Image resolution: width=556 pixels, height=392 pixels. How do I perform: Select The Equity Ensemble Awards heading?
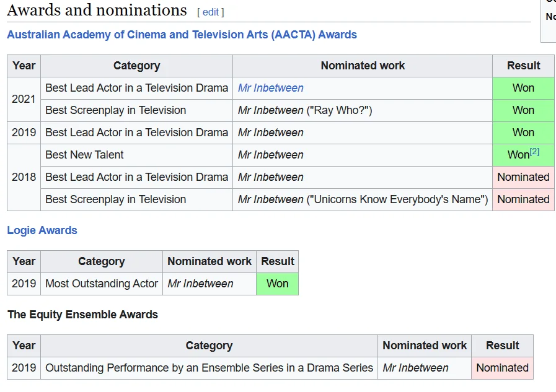[x=82, y=315]
